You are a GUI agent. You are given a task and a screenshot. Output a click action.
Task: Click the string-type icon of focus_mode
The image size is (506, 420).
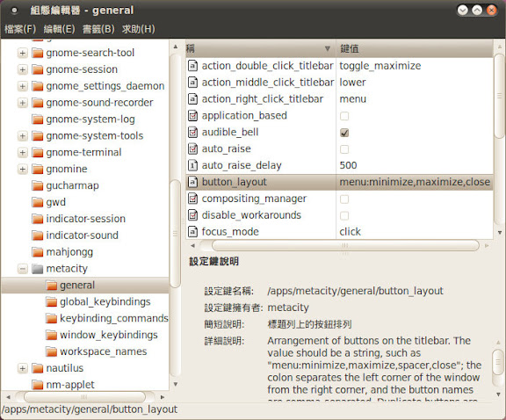192,232
